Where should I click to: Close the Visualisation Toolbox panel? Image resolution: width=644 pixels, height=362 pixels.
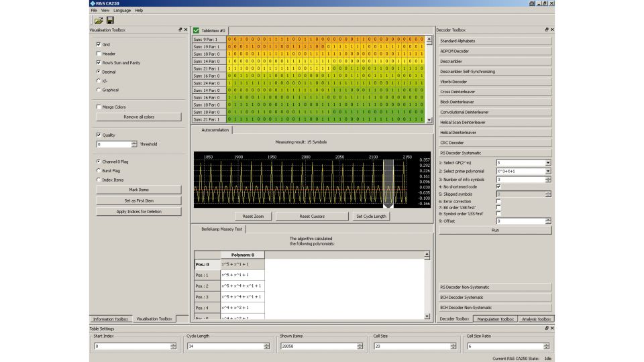[186, 29]
